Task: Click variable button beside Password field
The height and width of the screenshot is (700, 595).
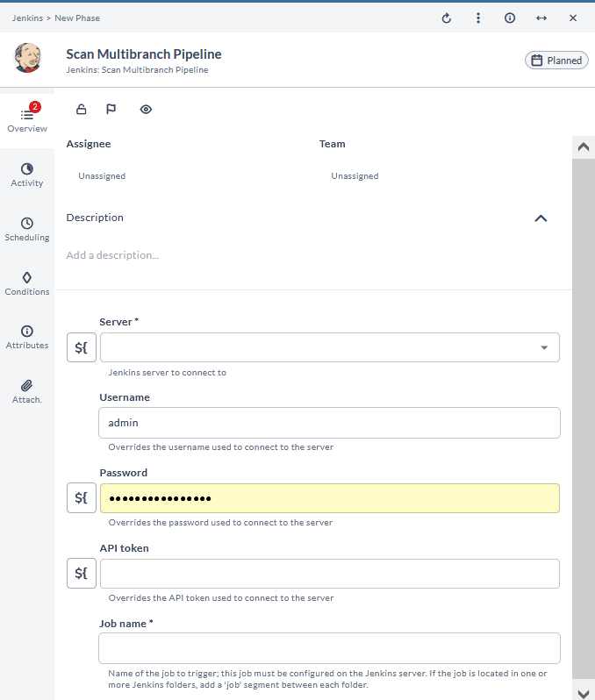Action: (x=82, y=498)
